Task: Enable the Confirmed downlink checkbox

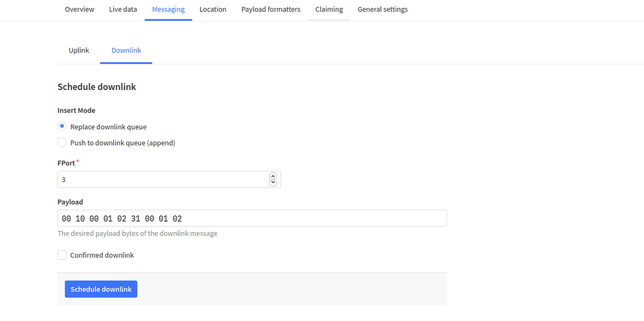Action: coord(62,255)
